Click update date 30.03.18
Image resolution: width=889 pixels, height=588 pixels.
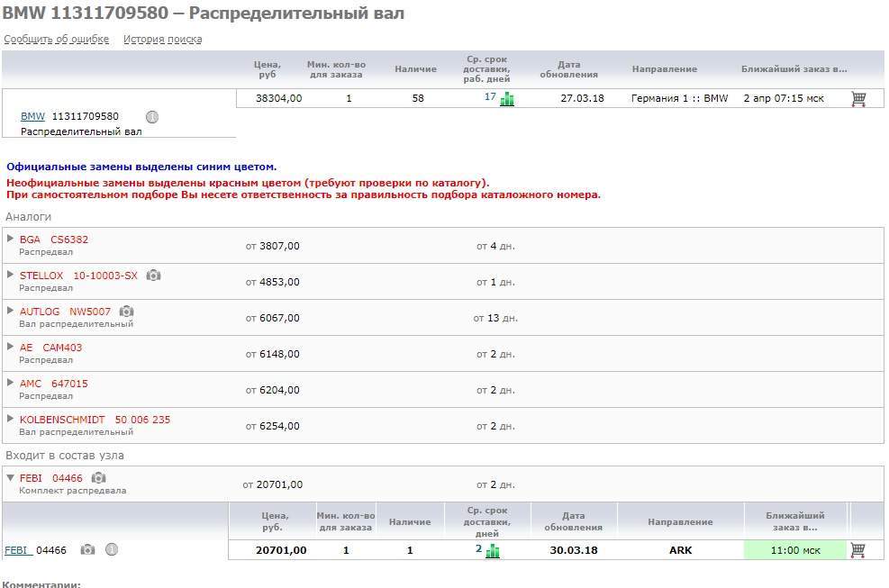click(574, 550)
